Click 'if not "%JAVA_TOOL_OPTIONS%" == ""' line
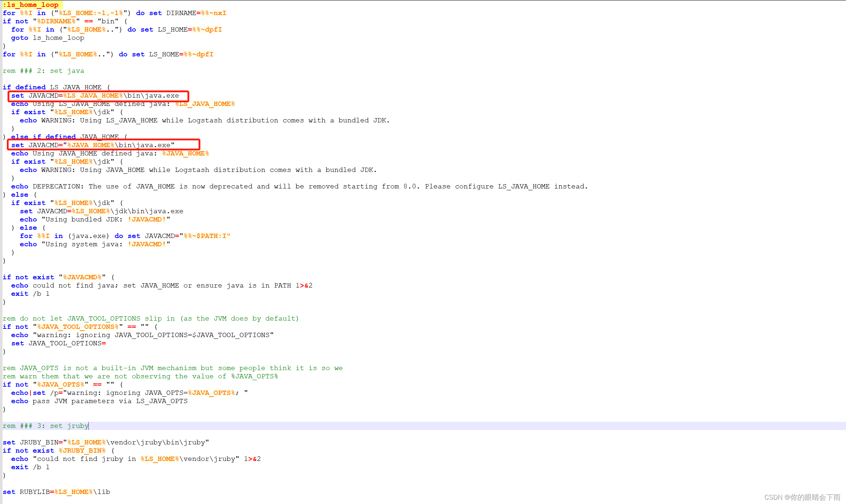Screen dimensions: 846x504 coord(80,327)
